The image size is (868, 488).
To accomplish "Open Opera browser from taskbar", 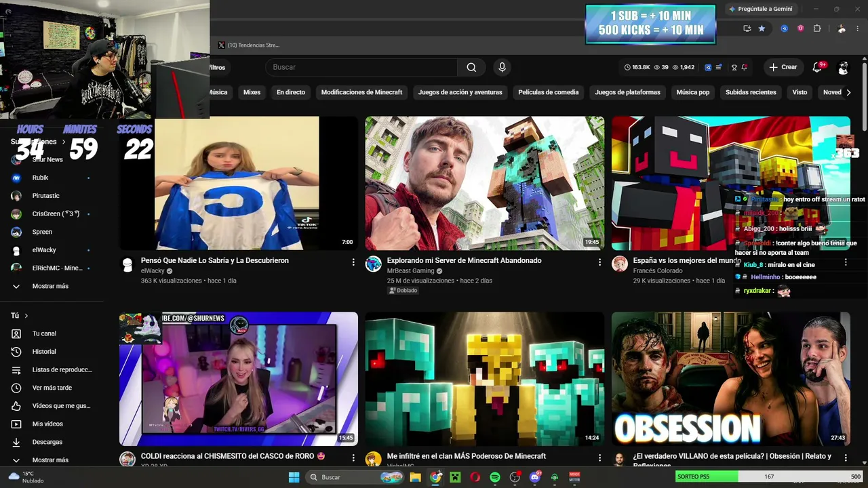I will [x=475, y=477].
